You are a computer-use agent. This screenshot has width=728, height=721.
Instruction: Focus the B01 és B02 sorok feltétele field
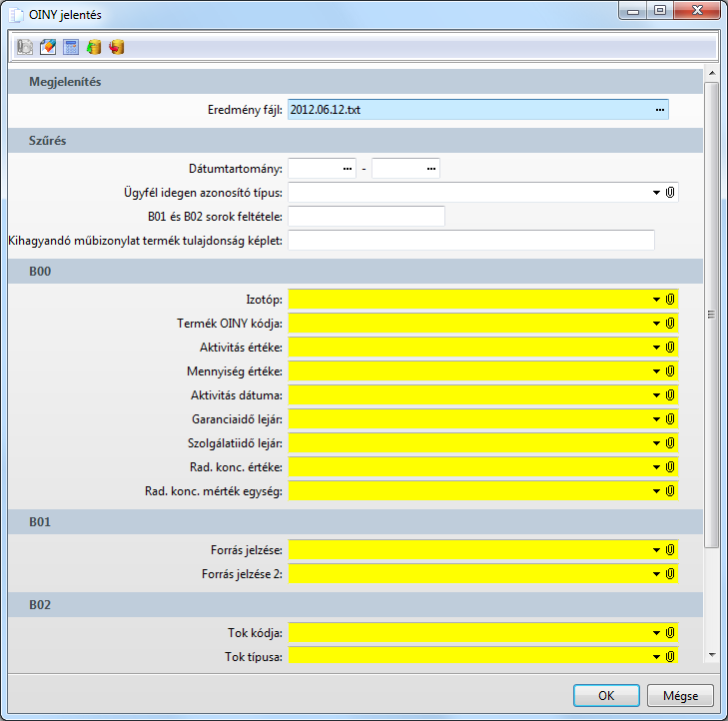click(x=366, y=217)
